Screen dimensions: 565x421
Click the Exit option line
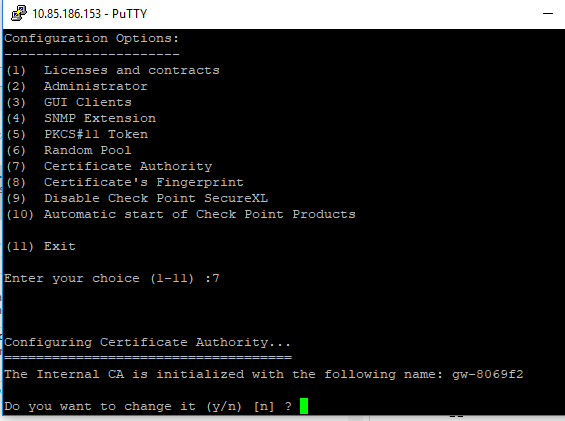[x=40, y=246]
